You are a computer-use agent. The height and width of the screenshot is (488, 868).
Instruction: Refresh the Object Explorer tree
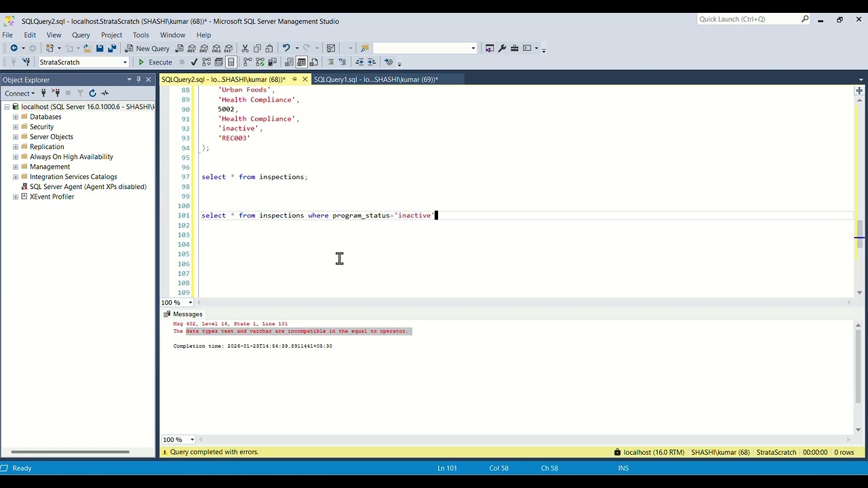click(92, 93)
